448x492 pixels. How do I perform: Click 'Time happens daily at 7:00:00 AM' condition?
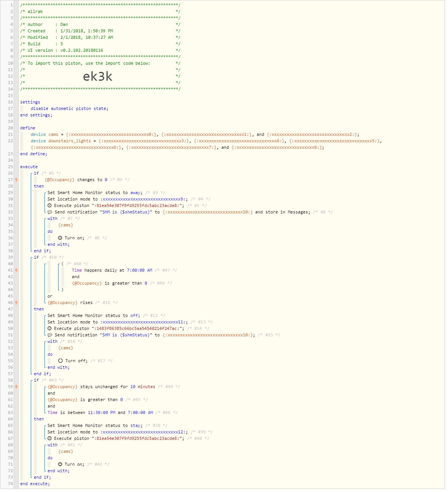point(112,270)
